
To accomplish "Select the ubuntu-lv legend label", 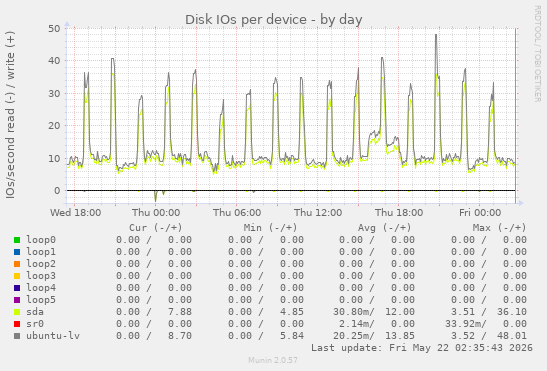I will coord(53,336).
